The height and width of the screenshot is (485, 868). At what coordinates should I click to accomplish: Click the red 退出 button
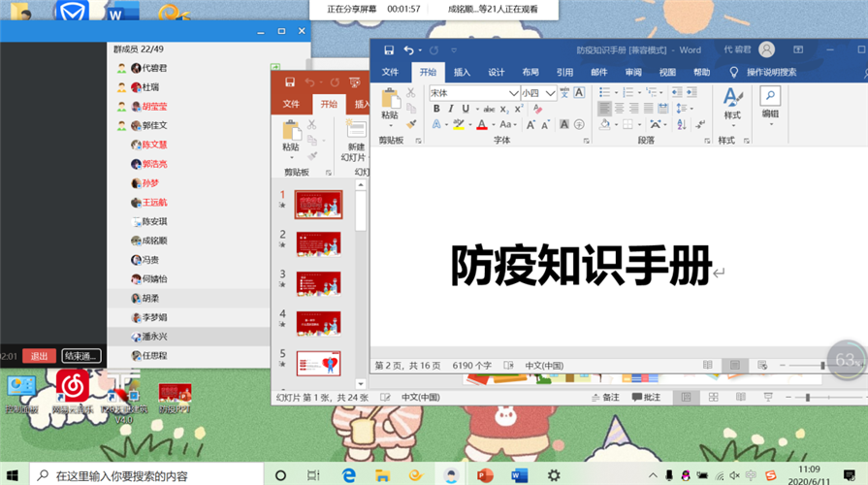click(39, 356)
